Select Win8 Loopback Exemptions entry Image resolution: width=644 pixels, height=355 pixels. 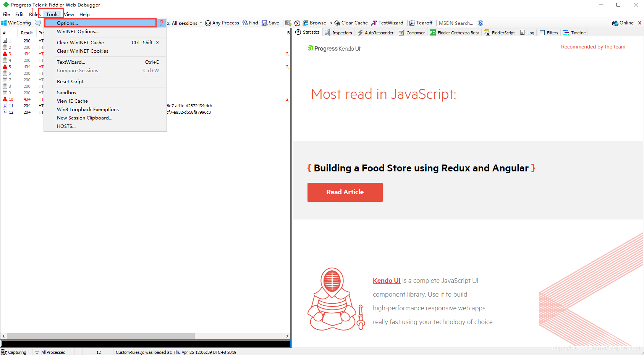click(105, 110)
